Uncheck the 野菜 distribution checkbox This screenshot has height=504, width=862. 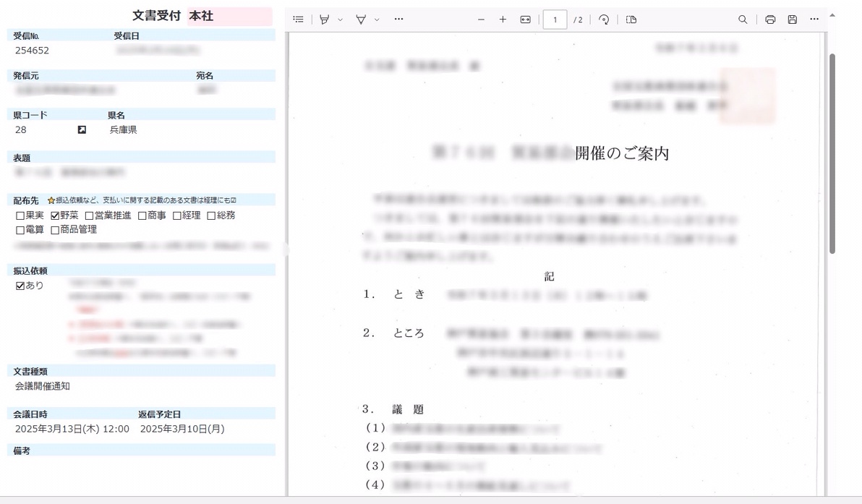click(x=55, y=215)
